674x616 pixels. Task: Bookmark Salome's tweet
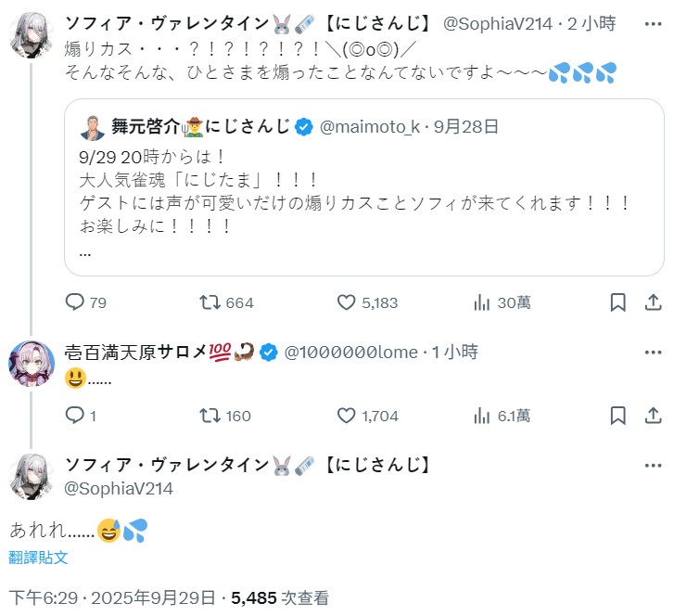pos(617,415)
